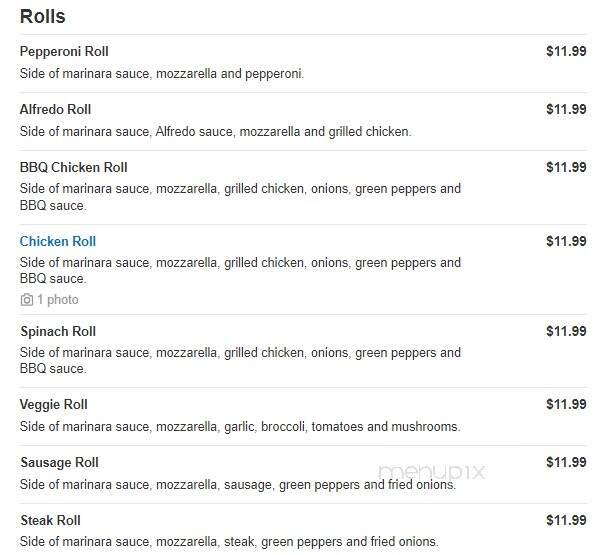Click the price next to Veggie Roll
This screenshot has width=611, height=555.
(x=566, y=404)
